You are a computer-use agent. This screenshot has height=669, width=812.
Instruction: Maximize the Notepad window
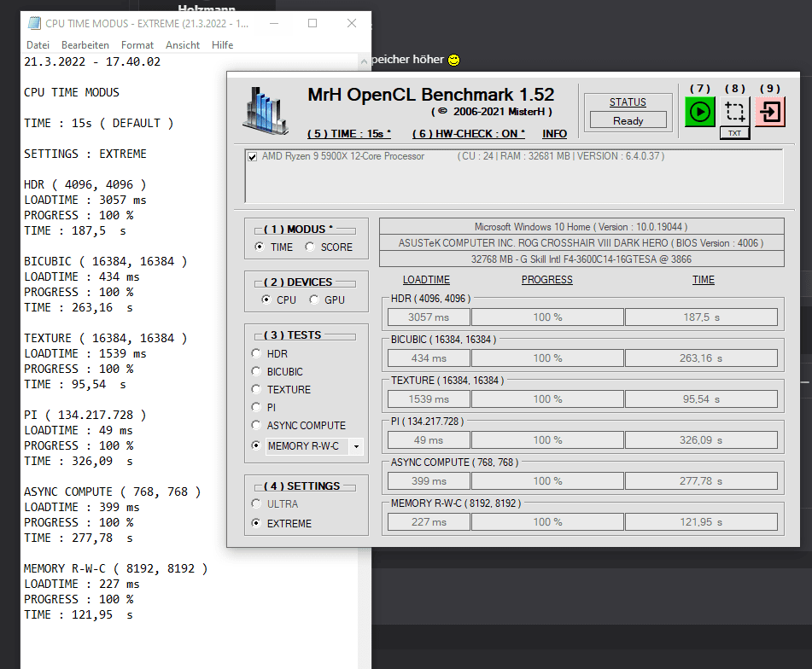[313, 23]
